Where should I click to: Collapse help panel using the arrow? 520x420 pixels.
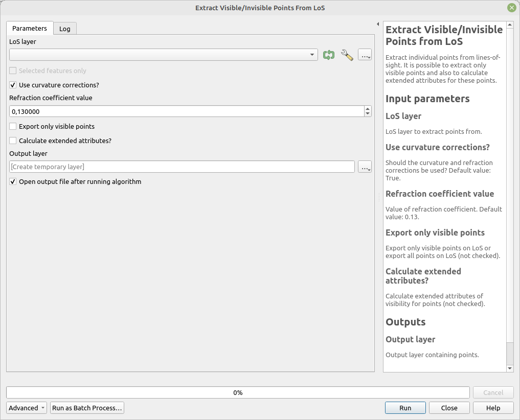point(377,24)
